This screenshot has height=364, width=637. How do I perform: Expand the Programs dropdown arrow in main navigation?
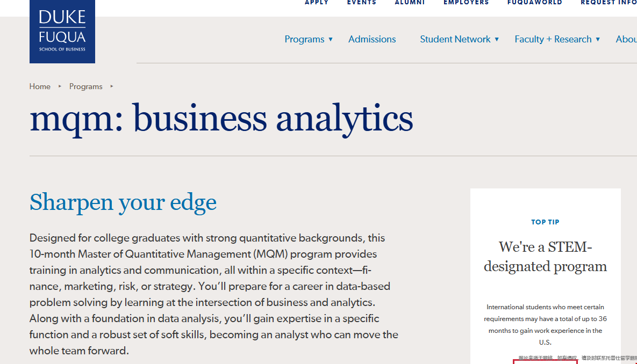(x=331, y=39)
